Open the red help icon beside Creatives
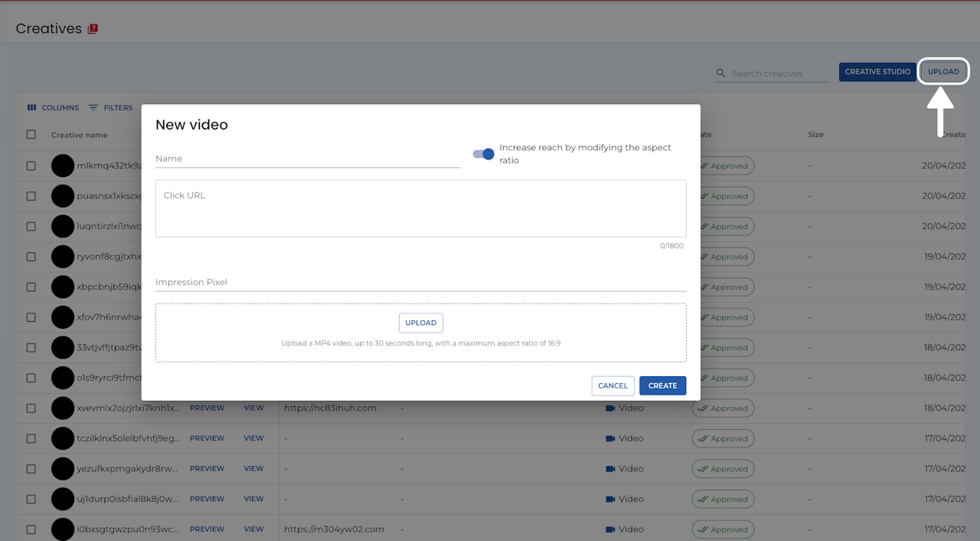Viewport: 980px width, 541px height. 93,29
